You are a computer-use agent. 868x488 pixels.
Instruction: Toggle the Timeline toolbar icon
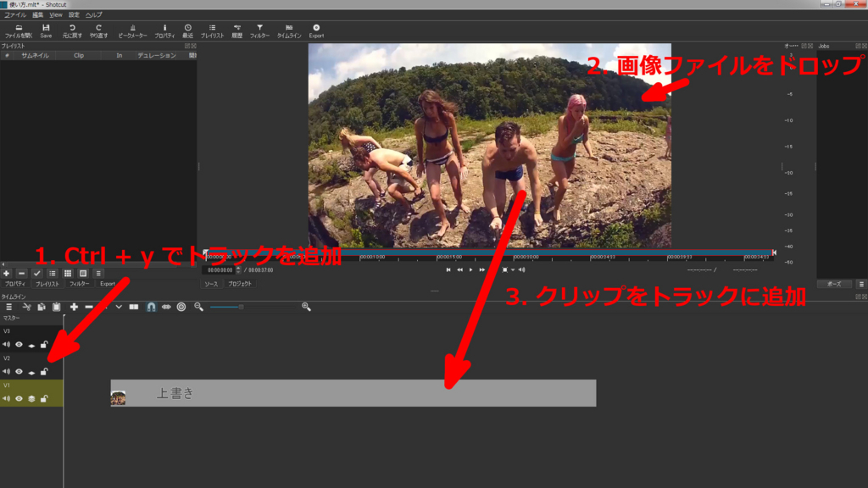pos(289,31)
